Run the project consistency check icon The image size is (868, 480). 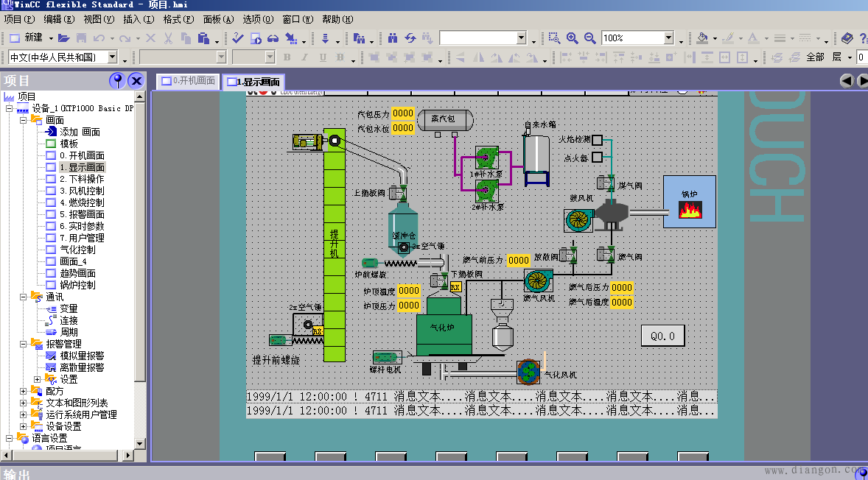(x=237, y=37)
